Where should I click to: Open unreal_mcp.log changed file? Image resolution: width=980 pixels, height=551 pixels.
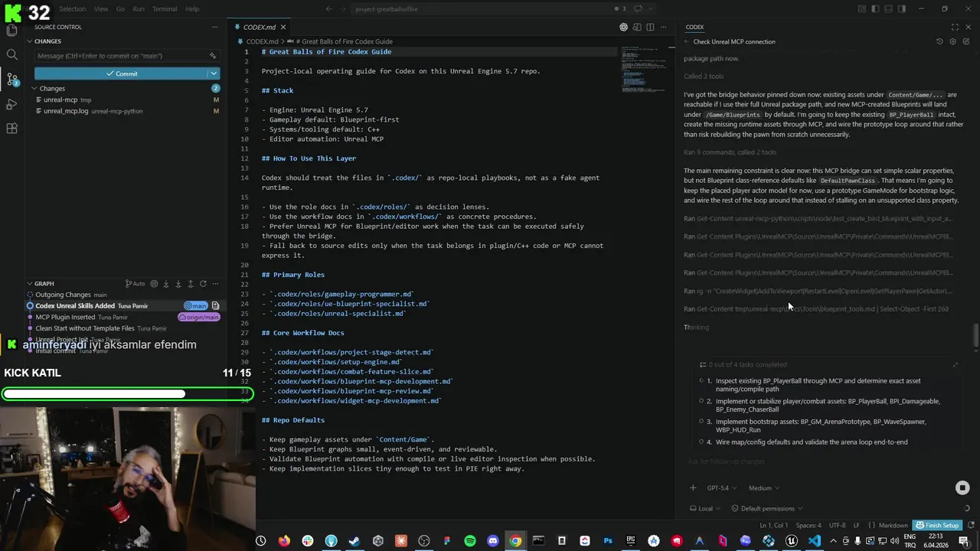point(126,111)
